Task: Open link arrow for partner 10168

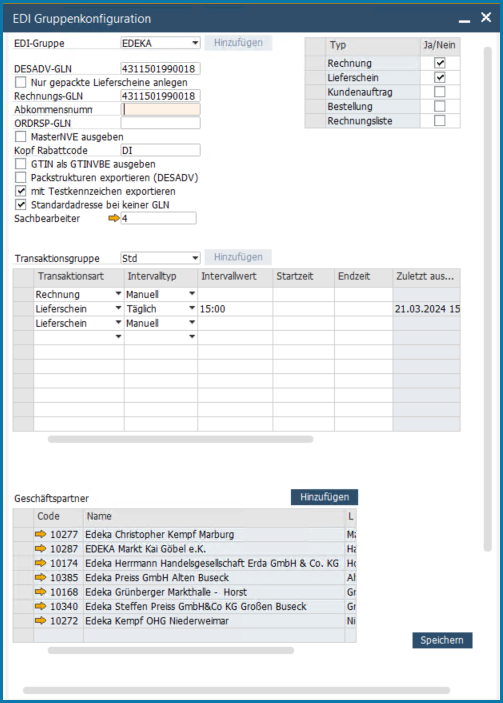Action: point(40,591)
